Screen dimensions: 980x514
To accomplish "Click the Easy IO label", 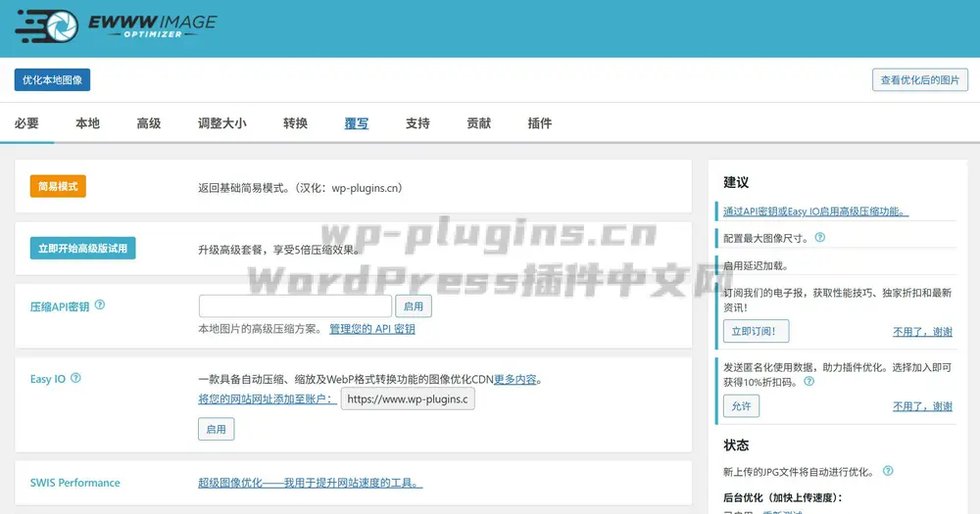I will 47,379.
